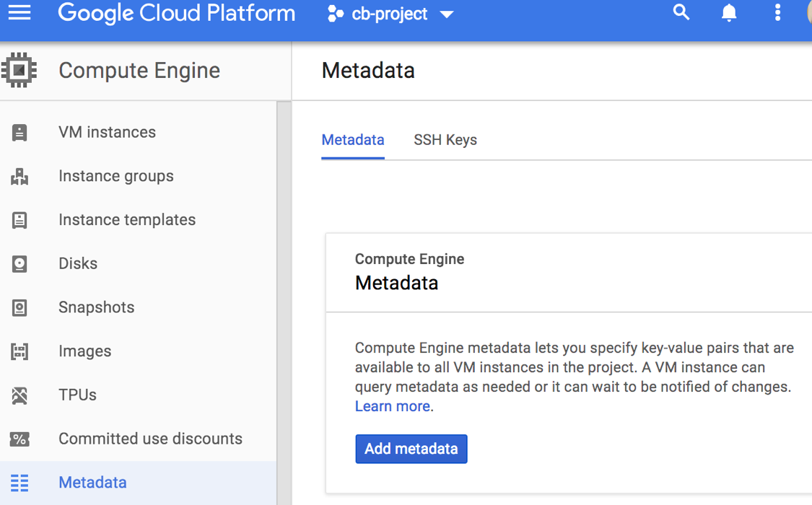Click the Disks icon
Screen dimensions: 812x505
(x=19, y=264)
